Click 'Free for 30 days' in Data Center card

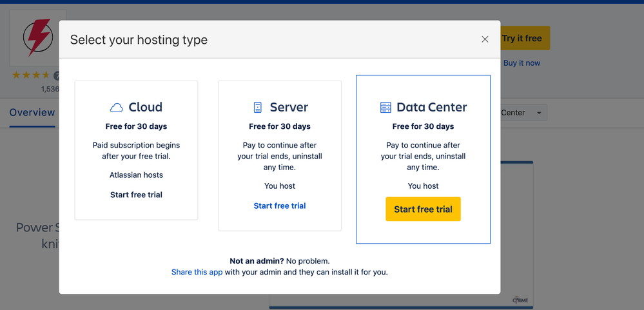[423, 126]
